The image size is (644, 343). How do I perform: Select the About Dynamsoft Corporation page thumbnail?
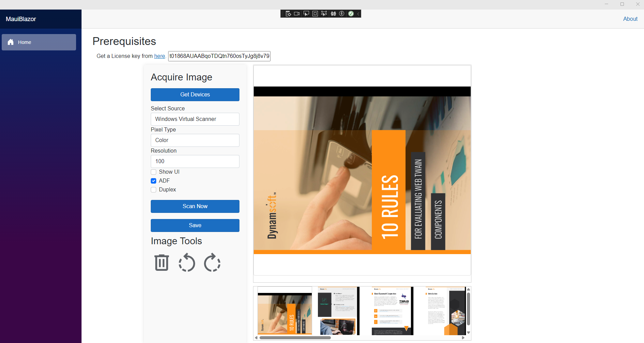[x=392, y=311]
